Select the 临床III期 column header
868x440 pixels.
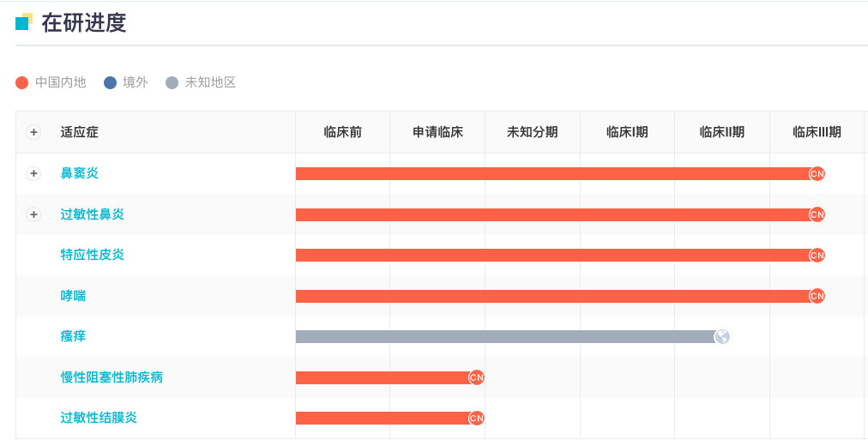(x=817, y=132)
